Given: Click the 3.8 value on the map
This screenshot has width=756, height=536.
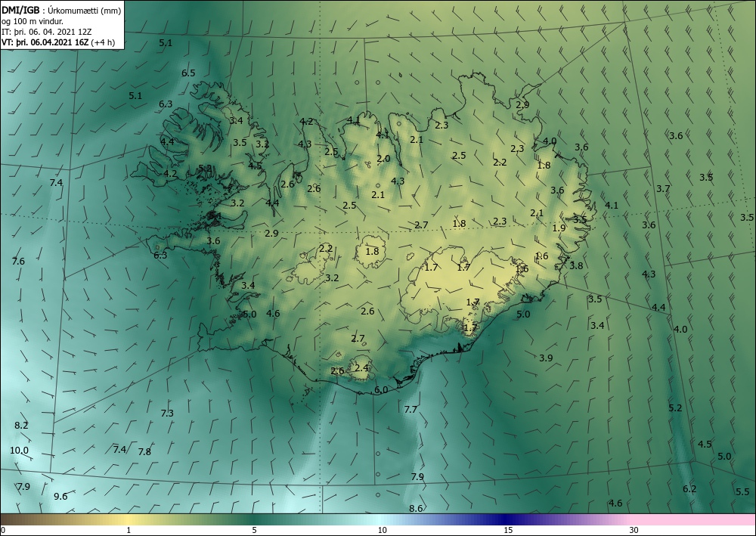Looking at the screenshot, I should pos(576,265).
